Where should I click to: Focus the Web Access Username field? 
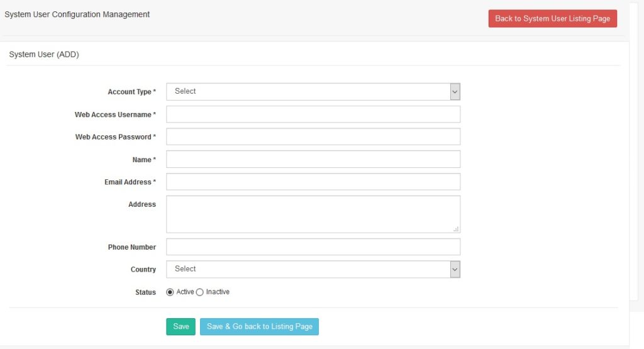click(313, 114)
